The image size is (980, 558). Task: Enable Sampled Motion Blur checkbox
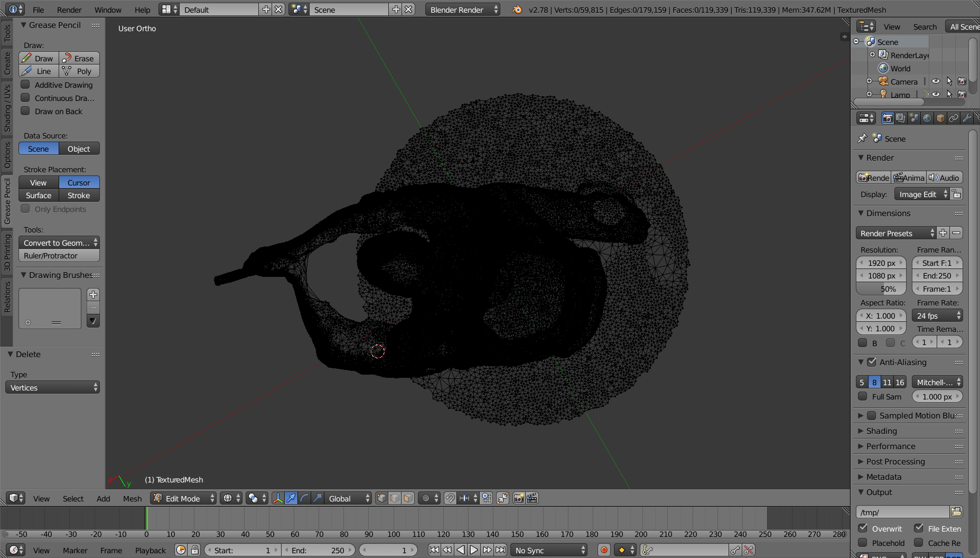pos(872,415)
